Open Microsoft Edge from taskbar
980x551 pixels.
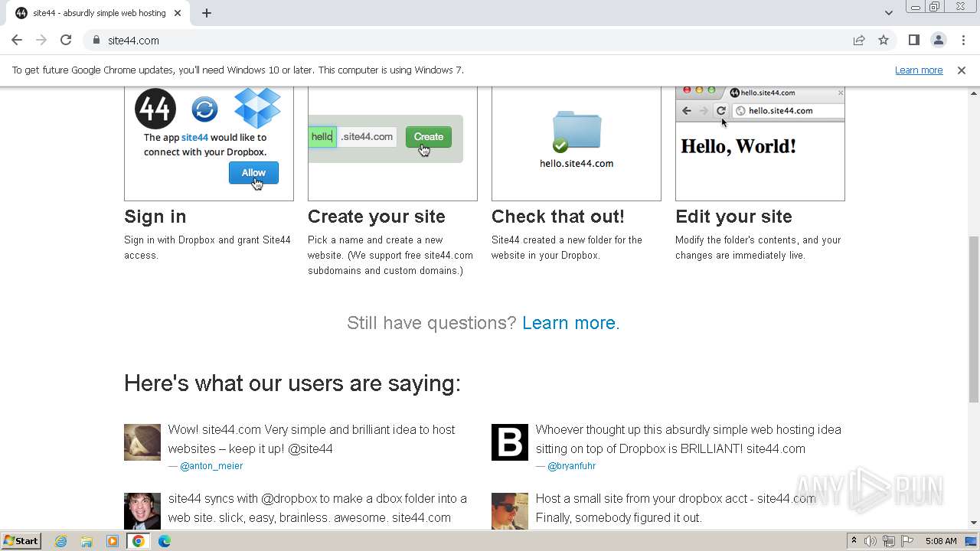click(165, 541)
